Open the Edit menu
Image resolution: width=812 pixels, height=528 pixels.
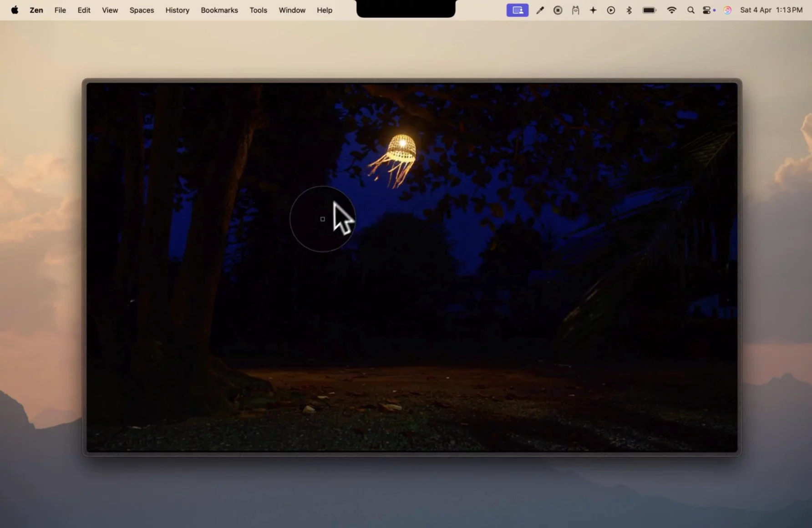pos(84,10)
